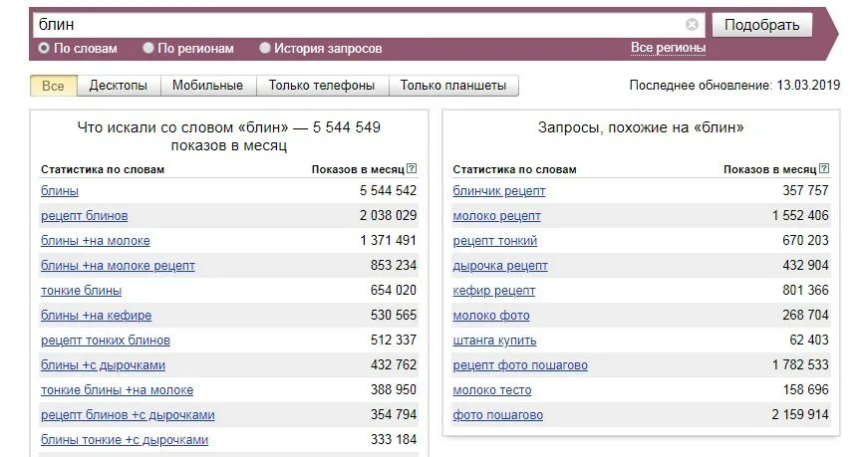Open the 'кефир рецепт' similar query

pyautogui.click(x=494, y=291)
